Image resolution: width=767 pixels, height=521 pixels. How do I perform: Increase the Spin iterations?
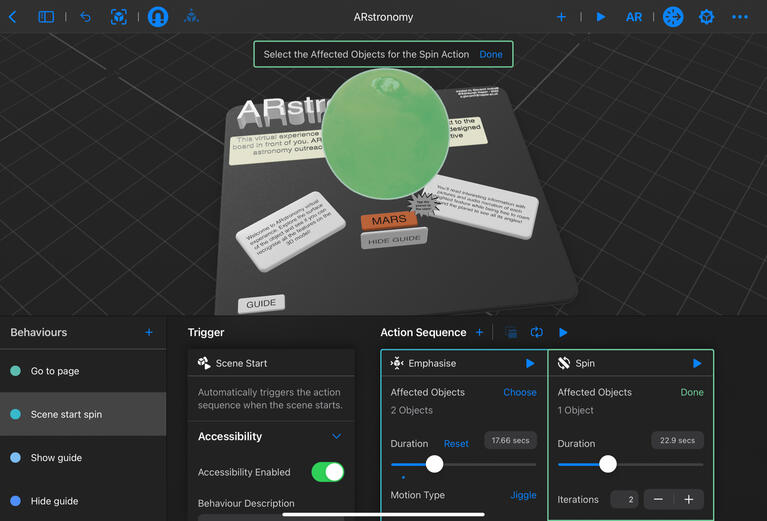[x=689, y=499]
